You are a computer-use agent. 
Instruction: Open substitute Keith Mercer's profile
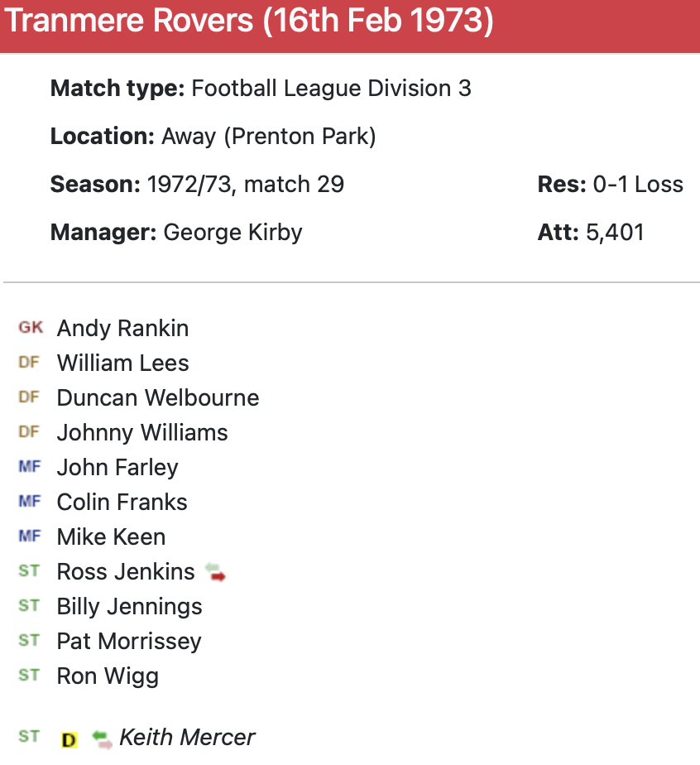187,738
